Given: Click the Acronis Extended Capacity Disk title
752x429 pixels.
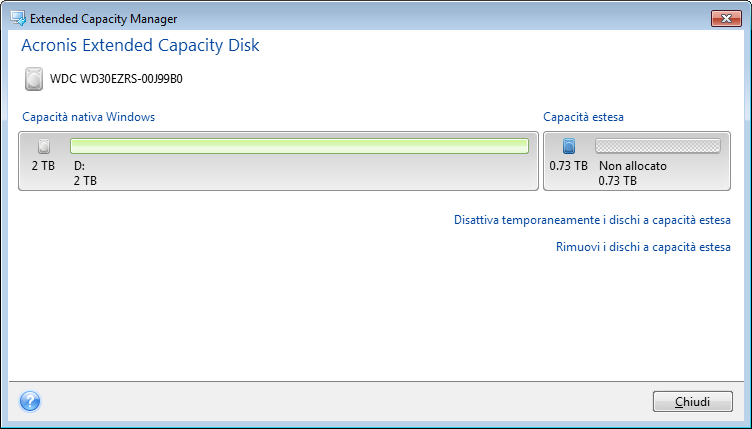Looking at the screenshot, I should point(140,46).
